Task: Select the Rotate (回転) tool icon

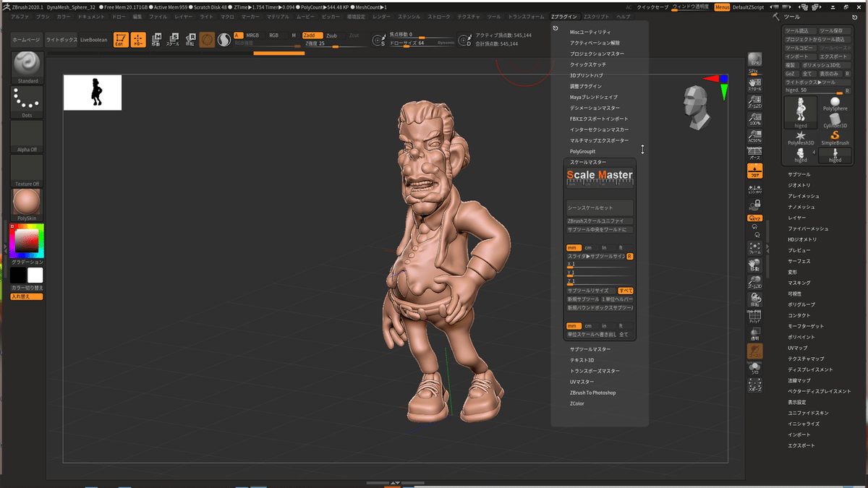Action: click(x=190, y=39)
